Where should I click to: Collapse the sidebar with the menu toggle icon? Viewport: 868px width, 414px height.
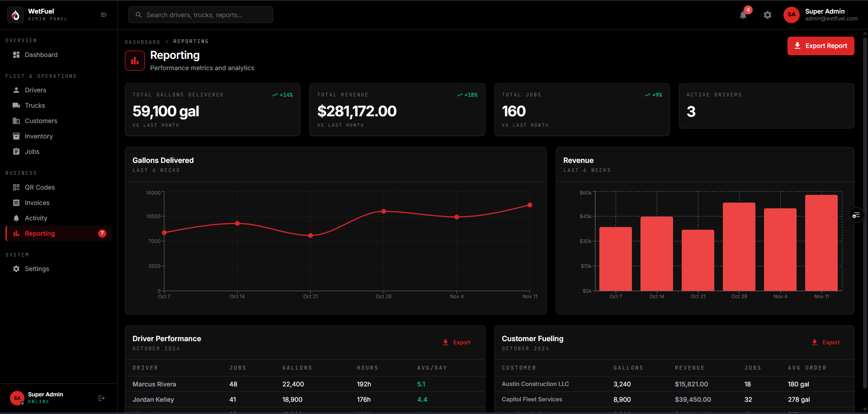coord(104,15)
